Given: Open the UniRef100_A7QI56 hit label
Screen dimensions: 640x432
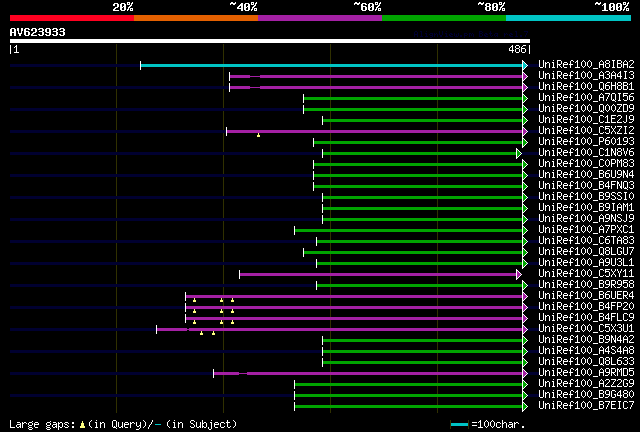Looking at the screenshot, I should point(586,98).
